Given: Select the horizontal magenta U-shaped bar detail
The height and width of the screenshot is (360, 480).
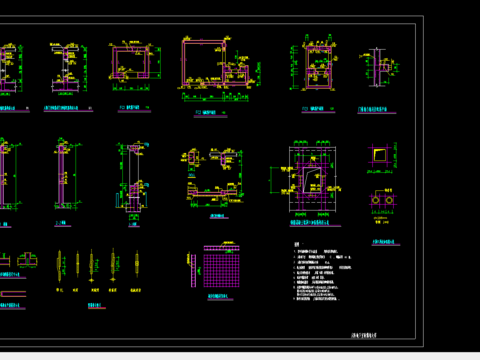Looking at the screenshot, I should click(13, 294).
